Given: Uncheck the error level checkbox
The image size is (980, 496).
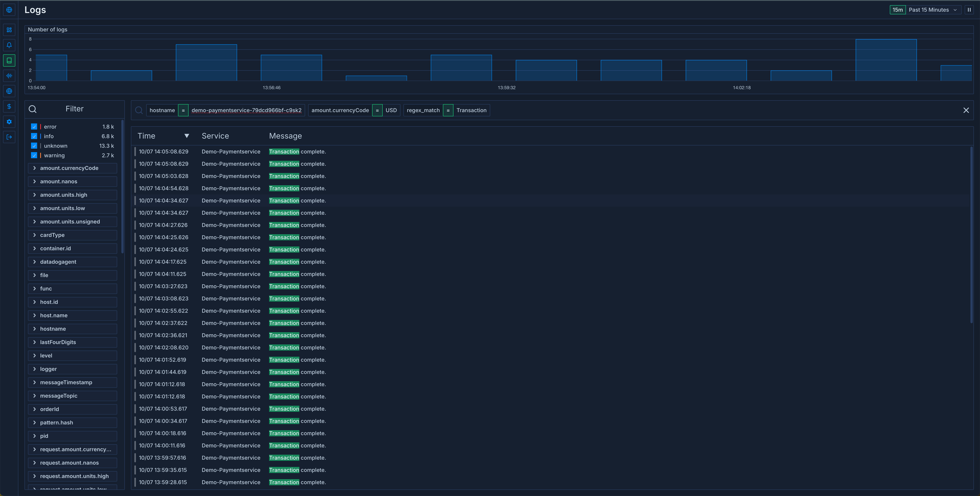Looking at the screenshot, I should pyautogui.click(x=34, y=127).
